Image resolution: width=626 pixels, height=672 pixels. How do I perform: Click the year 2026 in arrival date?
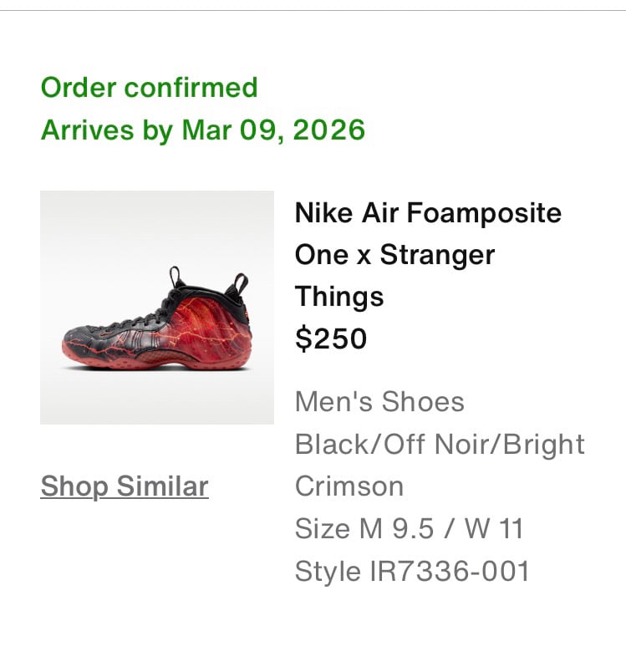click(x=329, y=130)
